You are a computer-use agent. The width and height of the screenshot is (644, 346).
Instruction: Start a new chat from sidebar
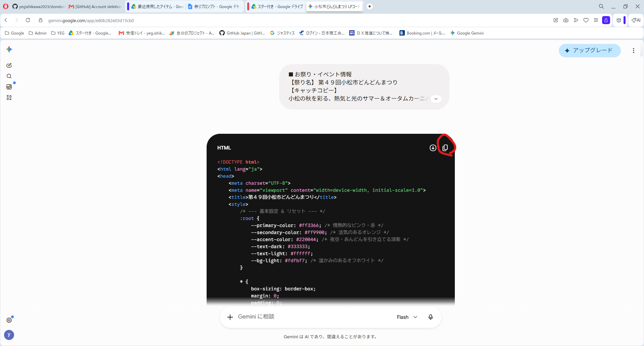9,65
